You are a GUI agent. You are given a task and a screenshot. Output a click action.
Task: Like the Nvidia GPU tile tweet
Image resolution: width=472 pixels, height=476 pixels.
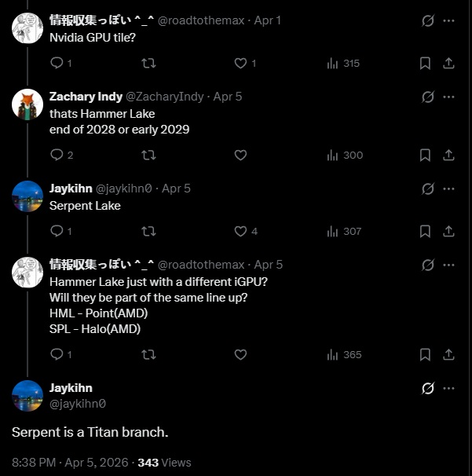240,63
